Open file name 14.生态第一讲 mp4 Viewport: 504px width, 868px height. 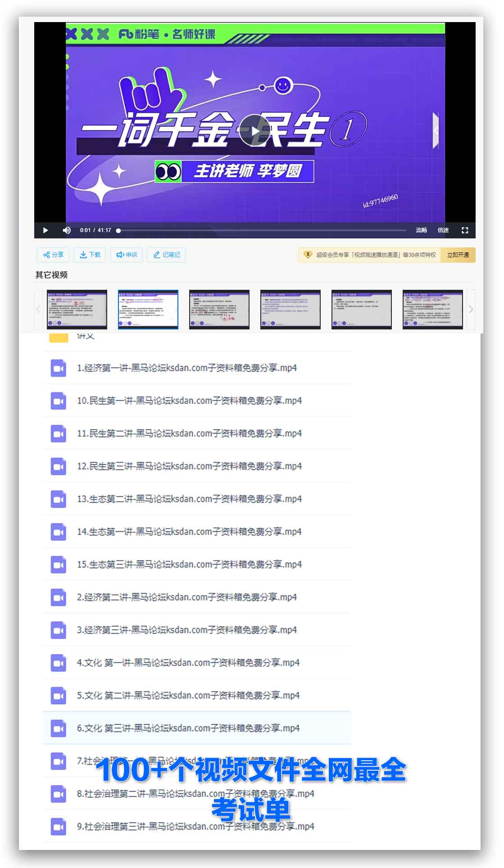[x=189, y=532]
